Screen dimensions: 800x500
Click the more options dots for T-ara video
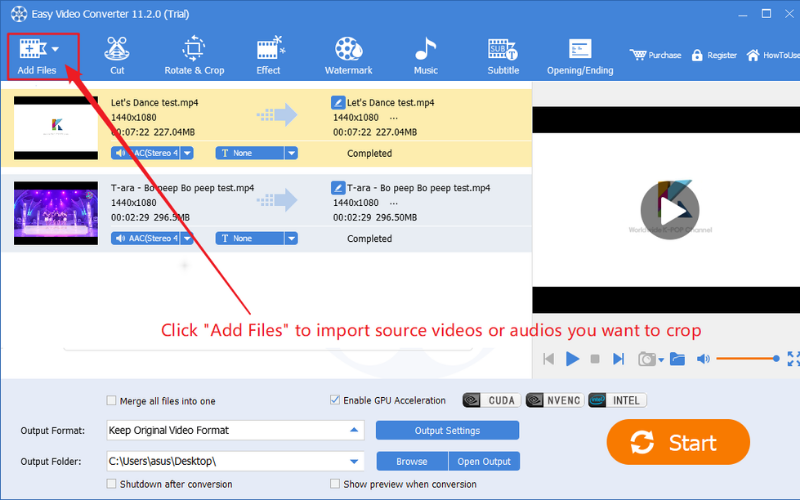tap(393, 203)
